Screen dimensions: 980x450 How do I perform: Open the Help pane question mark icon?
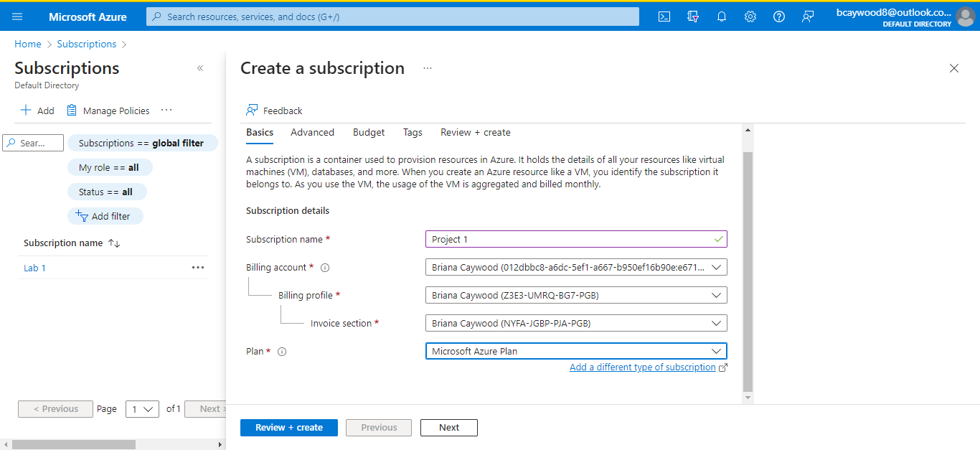[x=779, y=16]
